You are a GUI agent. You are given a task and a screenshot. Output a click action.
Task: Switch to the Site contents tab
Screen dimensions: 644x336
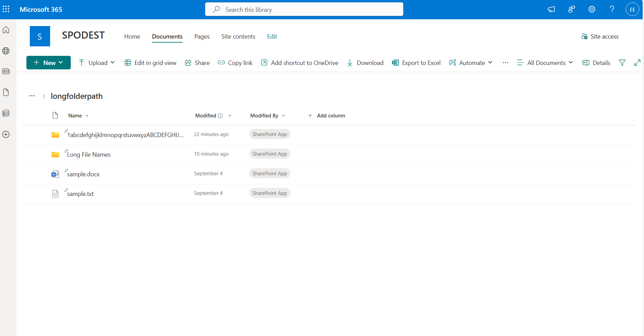coord(238,37)
